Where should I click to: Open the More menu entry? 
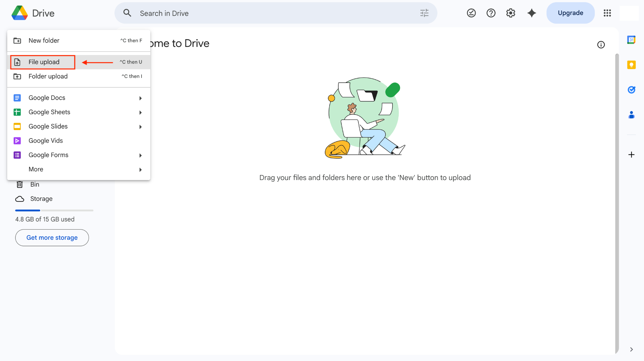pos(79,169)
